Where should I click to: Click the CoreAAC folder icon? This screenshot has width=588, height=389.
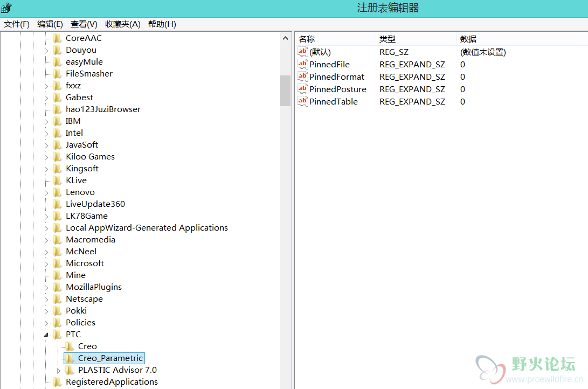57,38
